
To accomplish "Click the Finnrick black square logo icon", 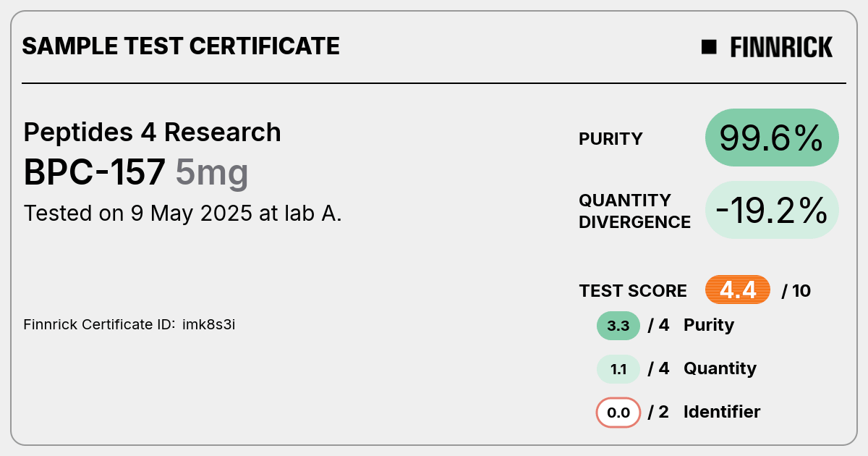I will tap(709, 47).
